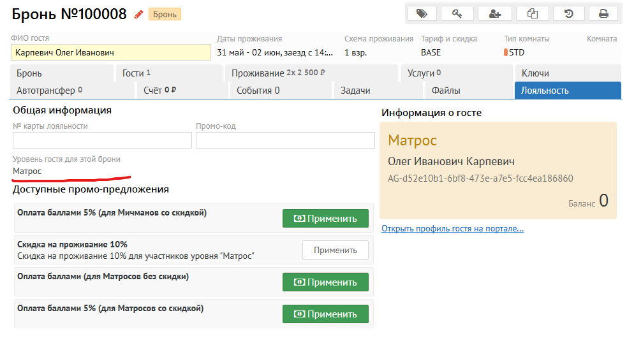Apply Оплата баллами для Матросов без скидки
Viewport: 627px width, 364px height.
[325, 282]
